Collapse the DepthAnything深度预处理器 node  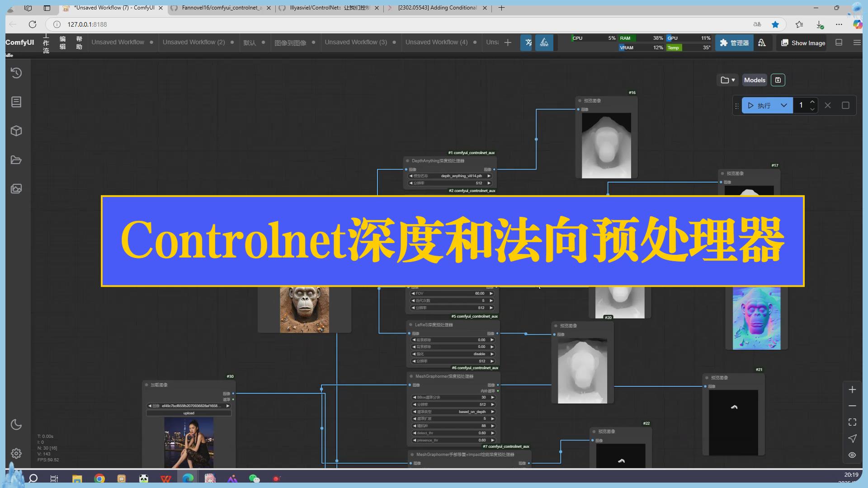click(x=407, y=161)
